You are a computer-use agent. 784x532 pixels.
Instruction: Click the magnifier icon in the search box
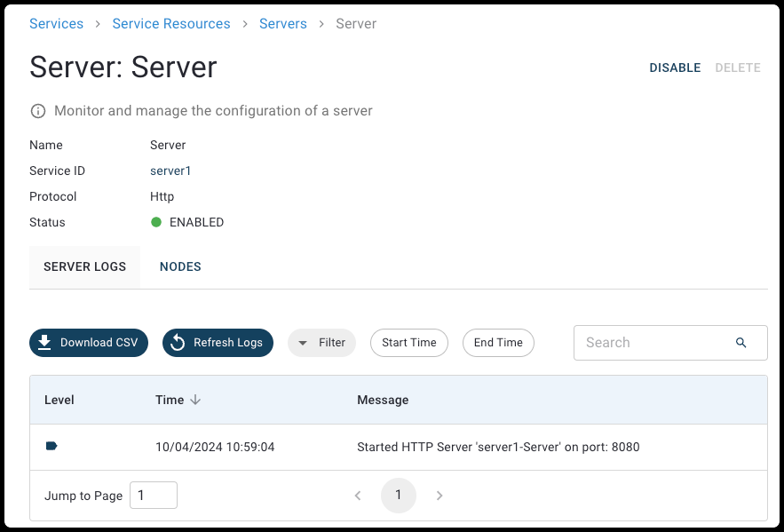tap(741, 343)
